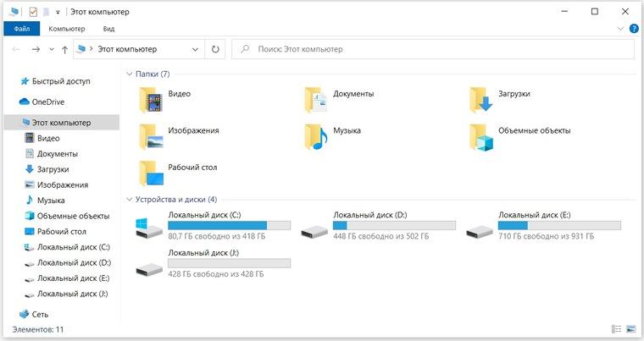Select the Локальный диск (C:) drive icon
Screen dimensions: 644x341
click(x=148, y=228)
